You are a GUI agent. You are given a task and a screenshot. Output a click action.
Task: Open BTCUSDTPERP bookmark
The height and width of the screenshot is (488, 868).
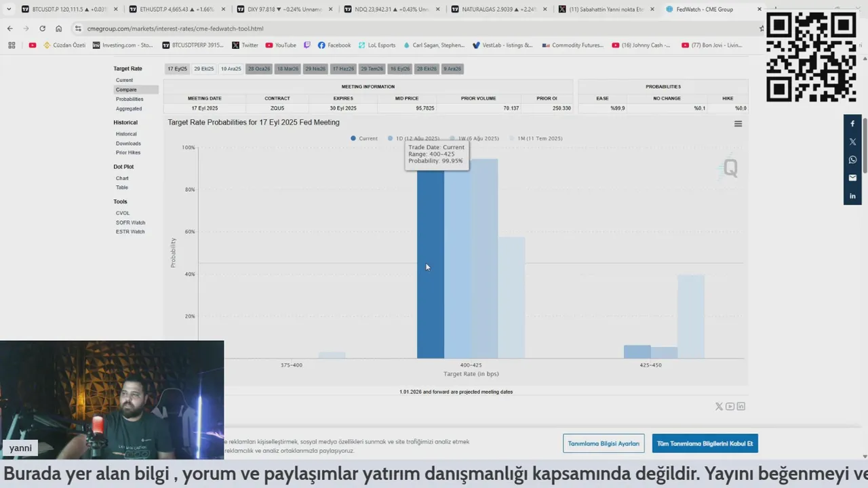pyautogui.click(x=193, y=45)
